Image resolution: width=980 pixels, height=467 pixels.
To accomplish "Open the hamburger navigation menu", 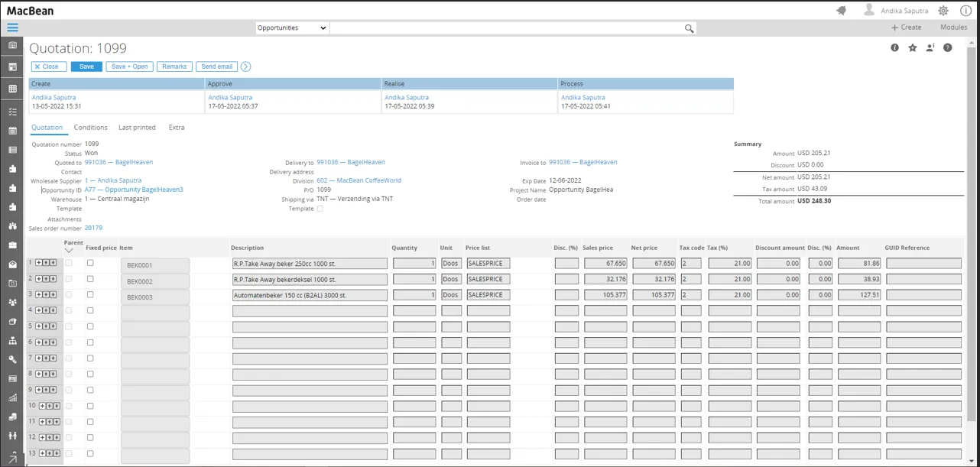I will 12,28.
